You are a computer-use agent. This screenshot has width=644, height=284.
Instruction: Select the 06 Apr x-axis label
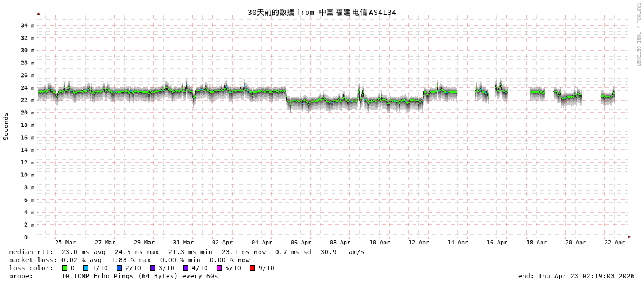pos(301,243)
